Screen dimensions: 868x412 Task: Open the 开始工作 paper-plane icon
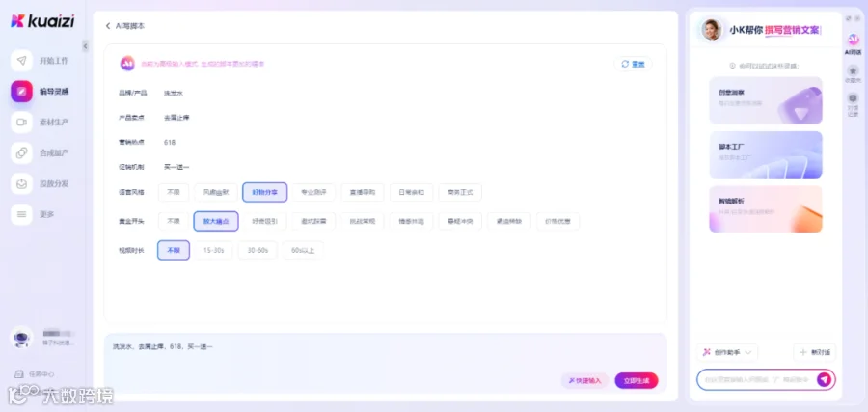21,61
